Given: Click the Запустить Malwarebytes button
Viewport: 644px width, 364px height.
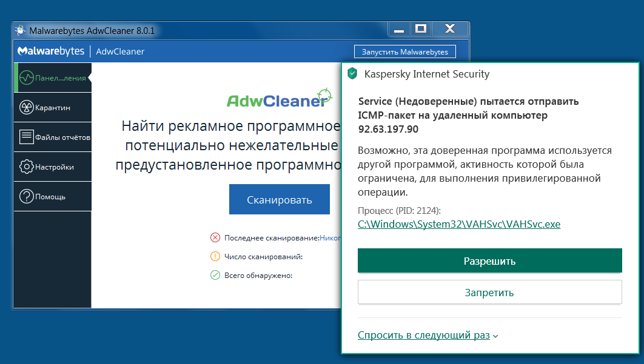Looking at the screenshot, I should coord(405,51).
